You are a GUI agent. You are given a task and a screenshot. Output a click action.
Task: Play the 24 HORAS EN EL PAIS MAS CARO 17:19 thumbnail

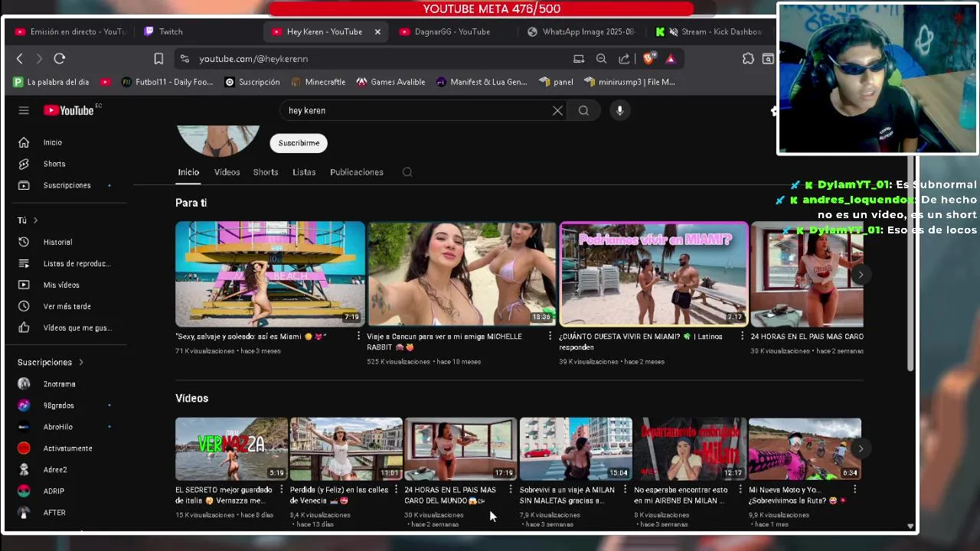(x=460, y=448)
